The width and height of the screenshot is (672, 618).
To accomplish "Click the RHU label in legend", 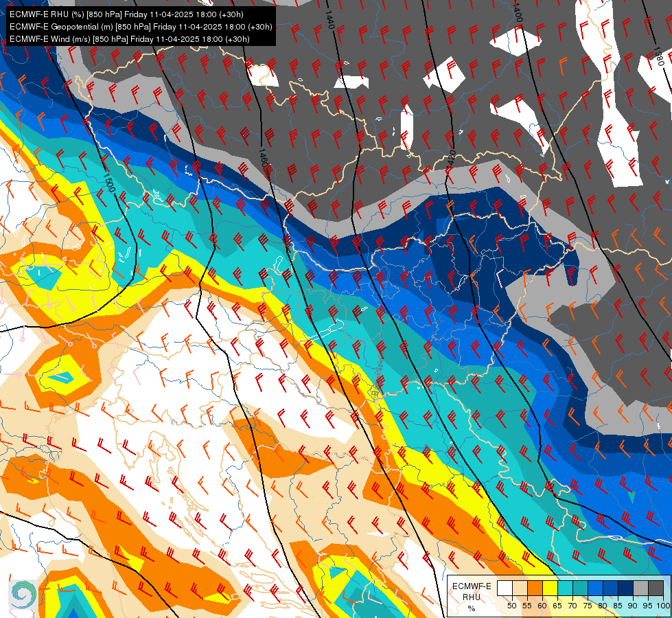I will pyautogui.click(x=472, y=597).
